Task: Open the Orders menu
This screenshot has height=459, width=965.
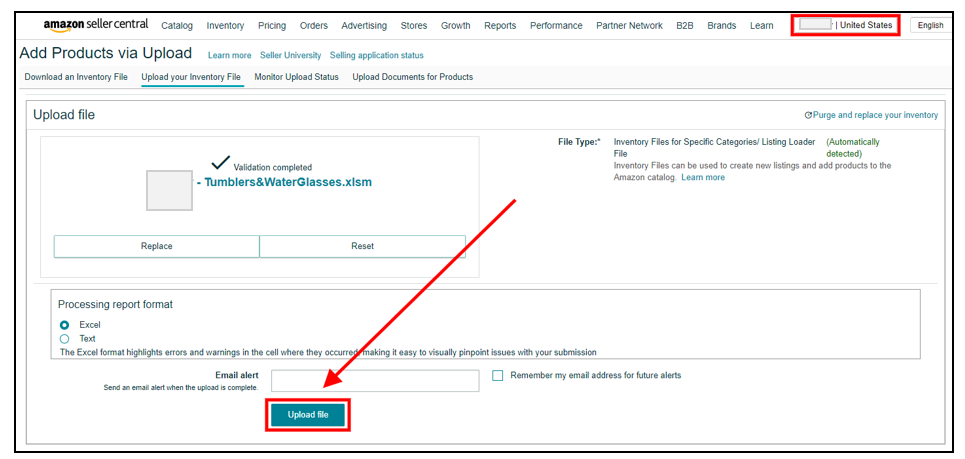Action: point(314,25)
